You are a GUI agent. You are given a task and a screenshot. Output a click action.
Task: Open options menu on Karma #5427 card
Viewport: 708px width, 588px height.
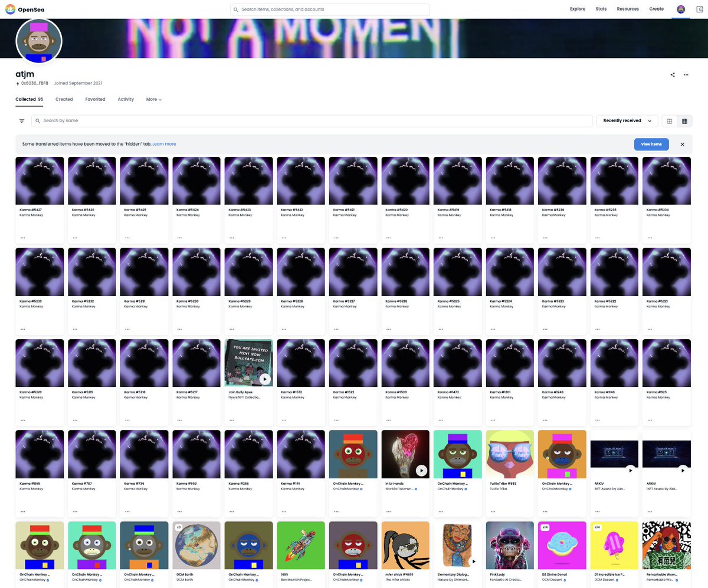pos(23,238)
